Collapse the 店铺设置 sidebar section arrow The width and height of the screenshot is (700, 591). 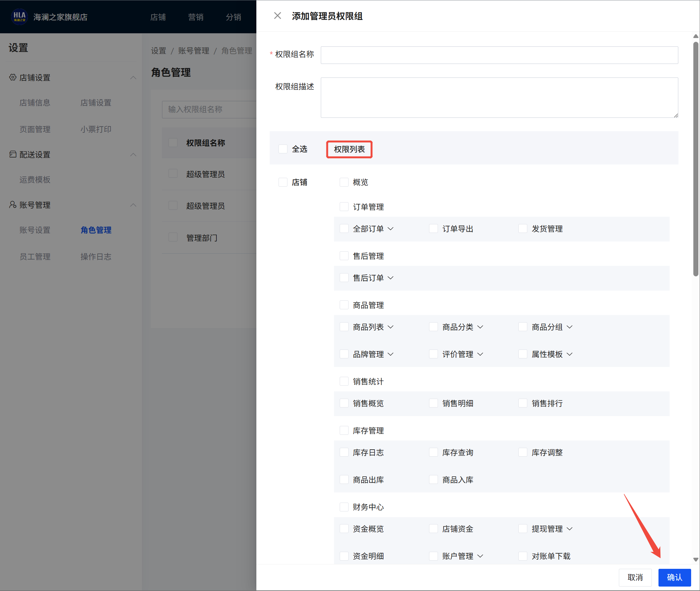(133, 78)
